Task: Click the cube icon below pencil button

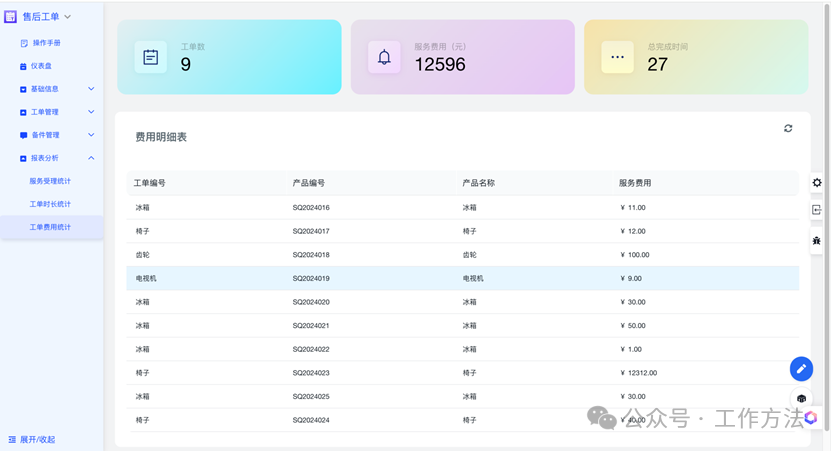Action: (x=801, y=399)
